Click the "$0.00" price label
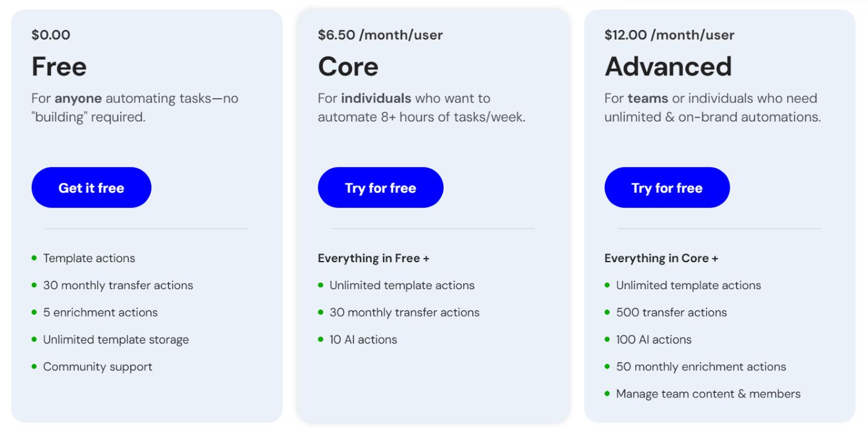Screen dimensions: 868x434 pos(50,35)
